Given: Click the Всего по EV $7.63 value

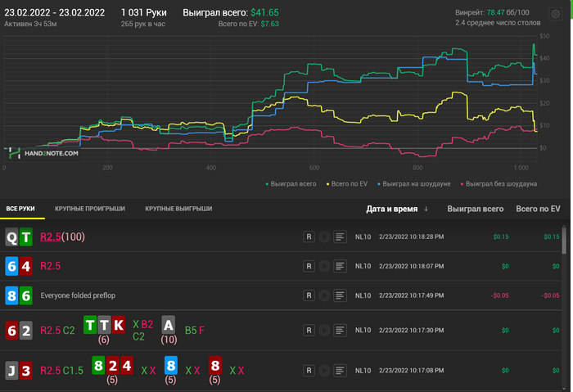Looking at the screenshot, I should (x=269, y=24).
